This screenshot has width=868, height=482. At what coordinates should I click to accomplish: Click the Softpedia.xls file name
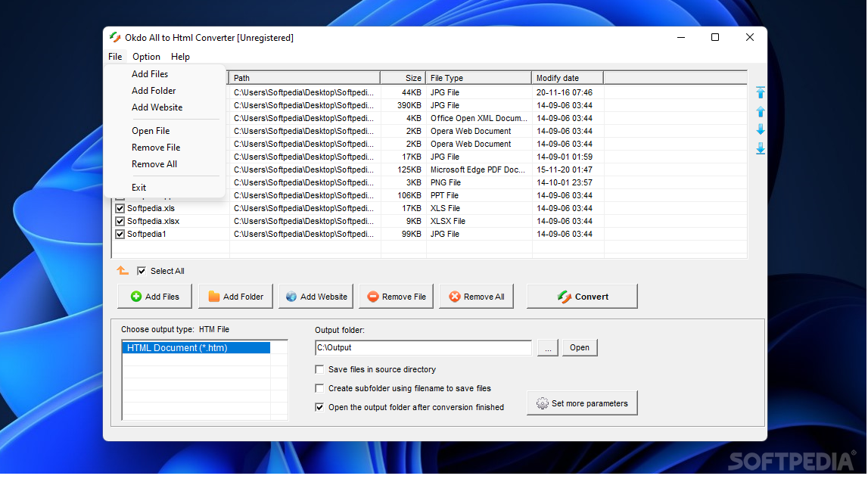pos(151,209)
